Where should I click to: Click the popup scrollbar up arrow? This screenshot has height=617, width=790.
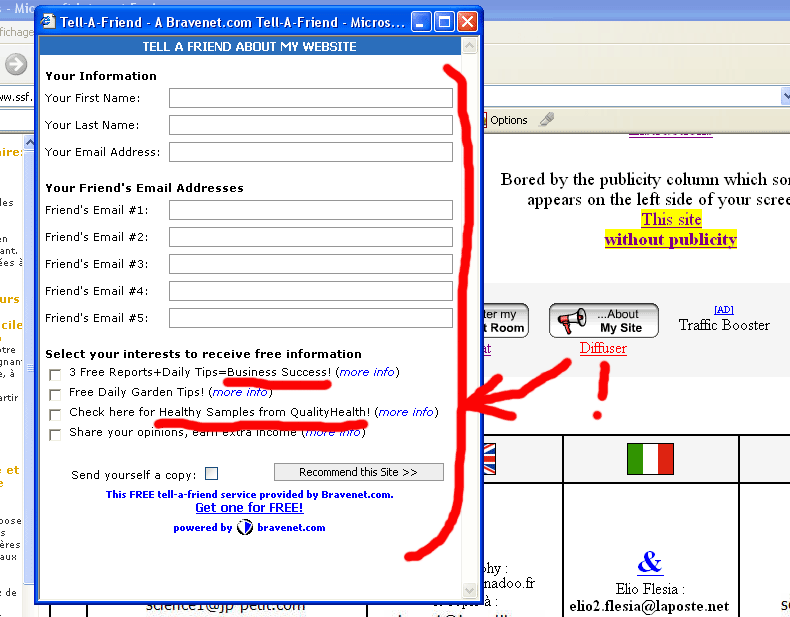(x=470, y=47)
